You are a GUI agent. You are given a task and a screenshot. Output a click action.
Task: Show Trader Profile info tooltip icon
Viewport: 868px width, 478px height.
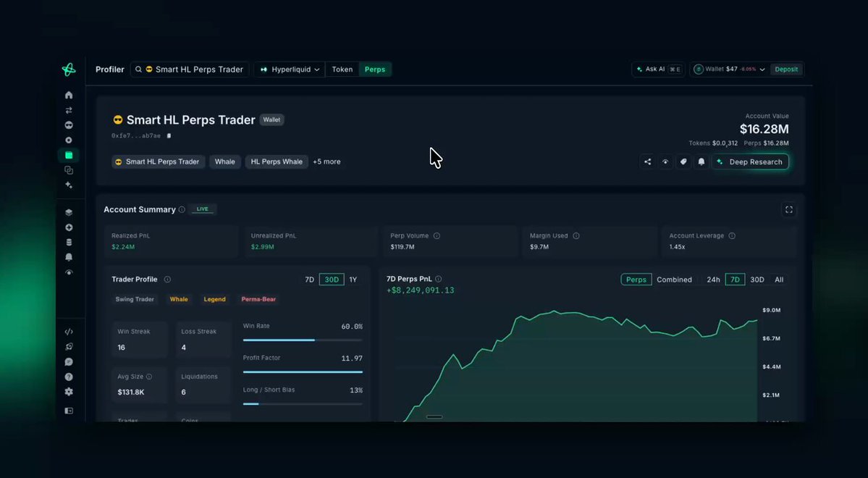click(x=167, y=279)
